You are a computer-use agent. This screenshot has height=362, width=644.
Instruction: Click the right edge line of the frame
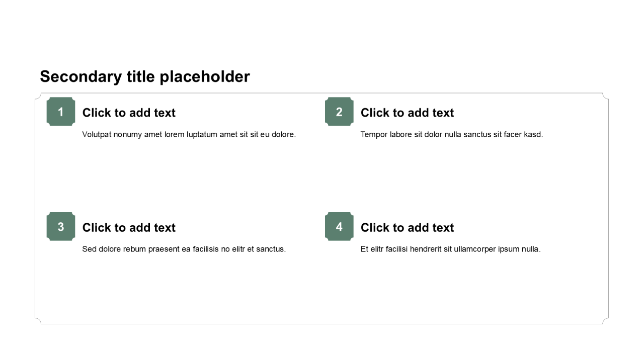608,209
